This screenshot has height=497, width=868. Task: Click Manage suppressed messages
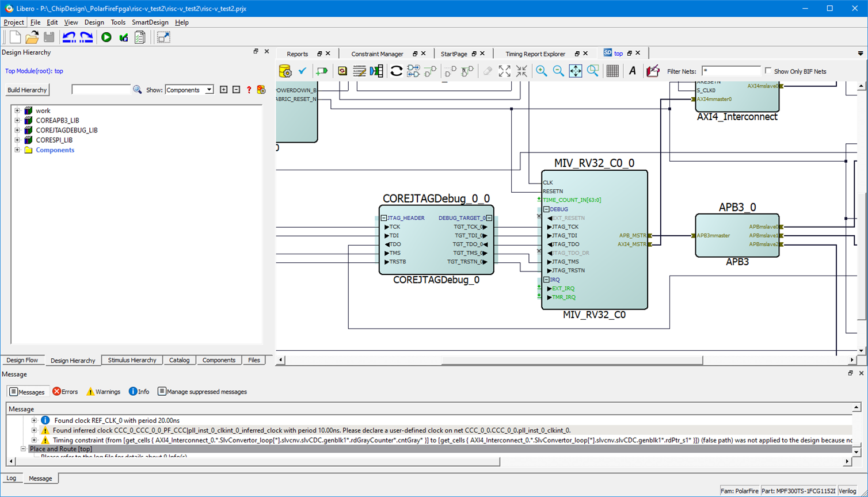[202, 392]
